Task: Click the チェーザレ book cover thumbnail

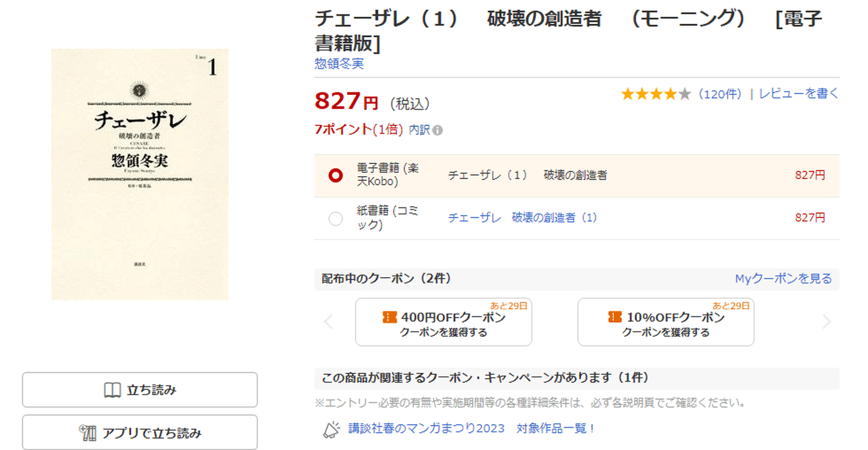Action: pyautogui.click(x=140, y=174)
